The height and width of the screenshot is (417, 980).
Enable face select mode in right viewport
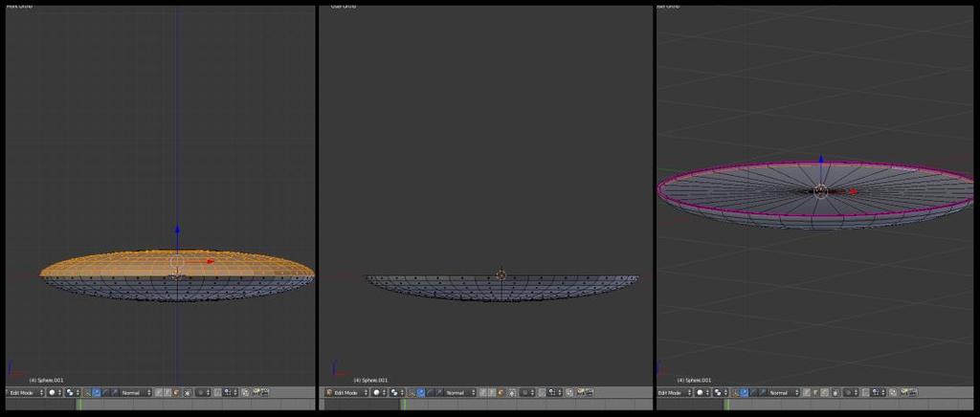[x=824, y=393]
